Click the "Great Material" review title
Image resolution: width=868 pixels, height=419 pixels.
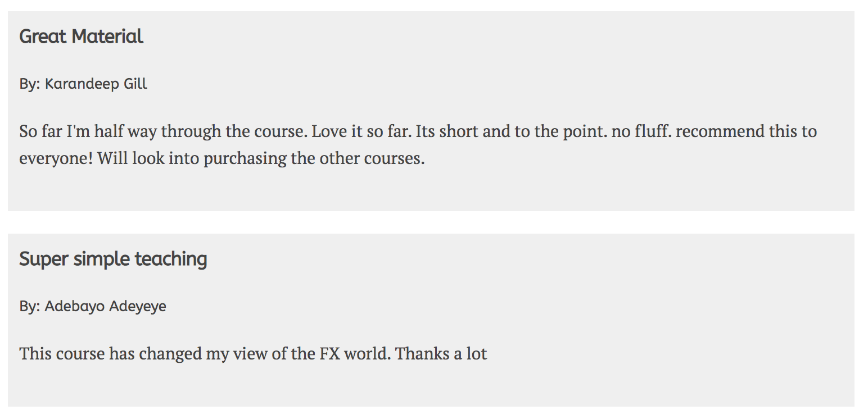coord(81,37)
